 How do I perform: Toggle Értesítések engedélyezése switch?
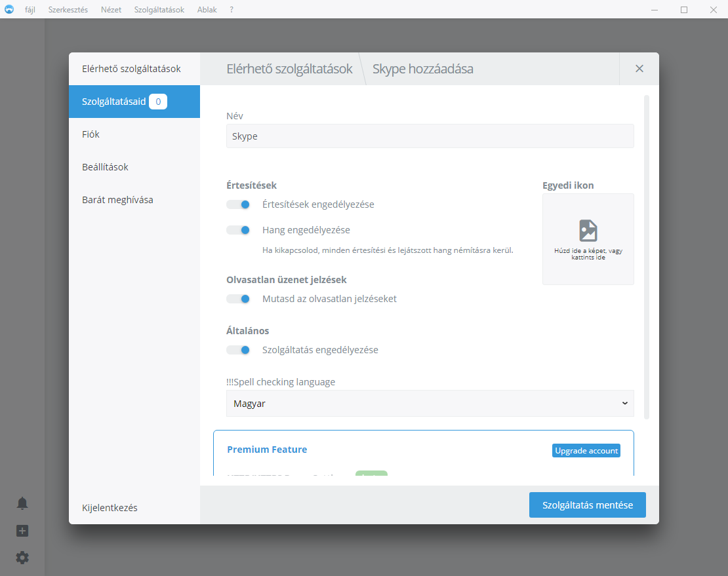click(239, 204)
